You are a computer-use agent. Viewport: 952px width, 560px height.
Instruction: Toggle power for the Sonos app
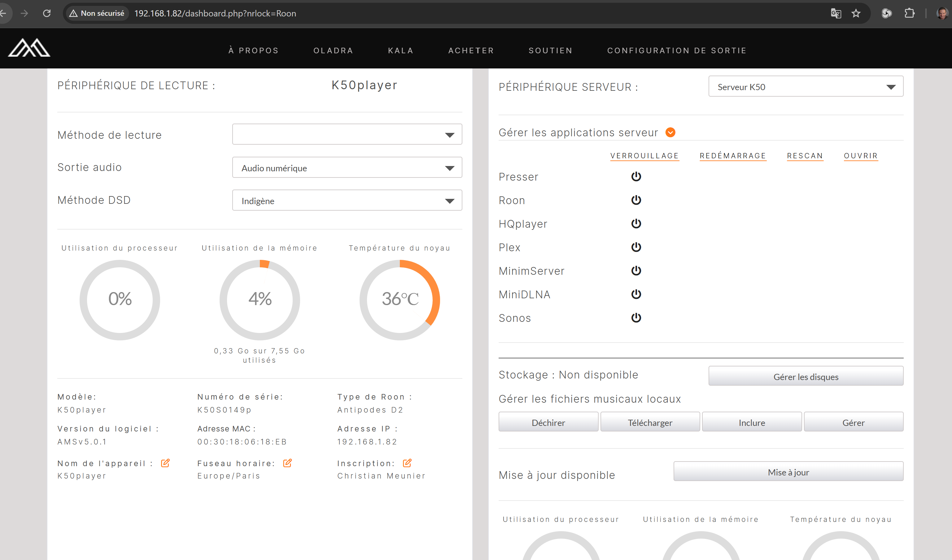[x=636, y=318]
